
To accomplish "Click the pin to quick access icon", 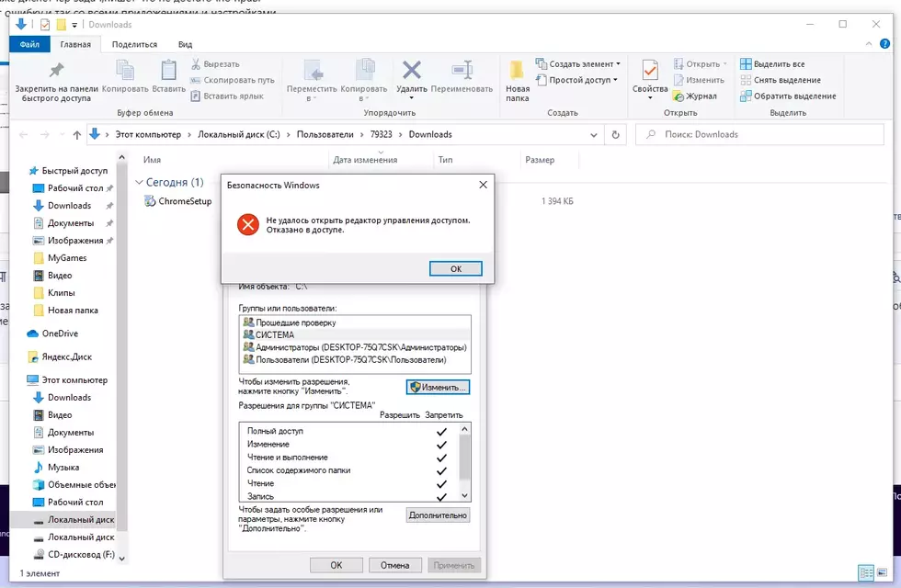I will point(56,71).
